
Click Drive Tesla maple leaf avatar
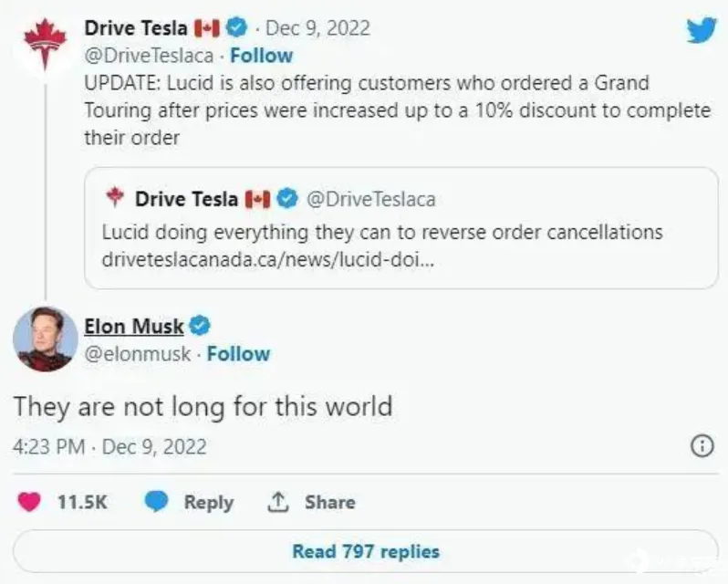45,44
